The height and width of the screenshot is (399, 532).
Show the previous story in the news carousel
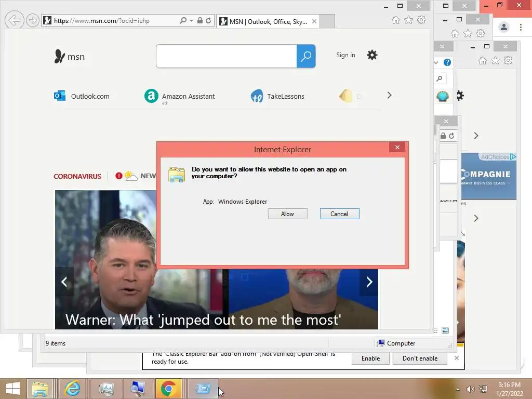pos(64,282)
